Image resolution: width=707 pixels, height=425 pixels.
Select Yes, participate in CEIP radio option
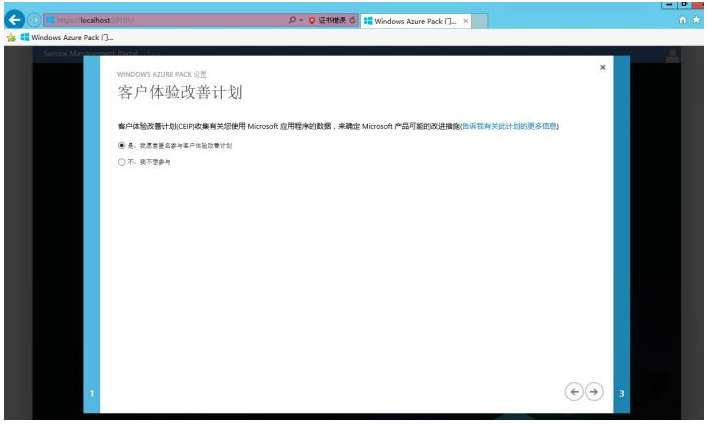click(121, 146)
